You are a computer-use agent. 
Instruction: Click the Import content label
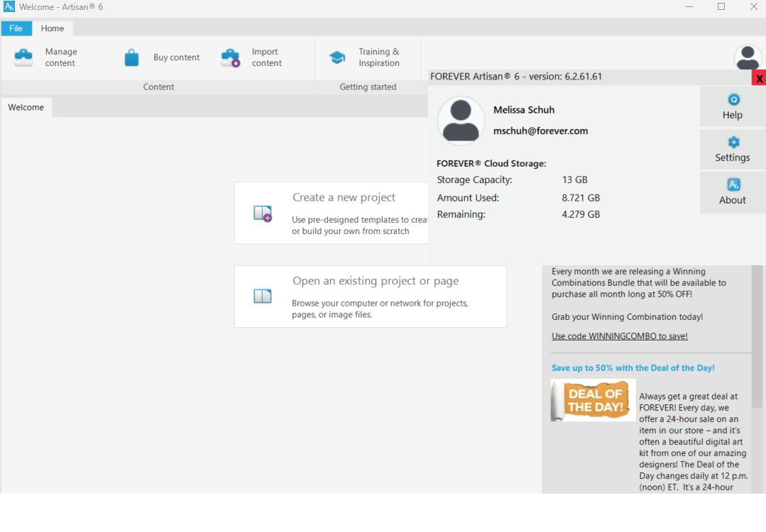tap(267, 57)
